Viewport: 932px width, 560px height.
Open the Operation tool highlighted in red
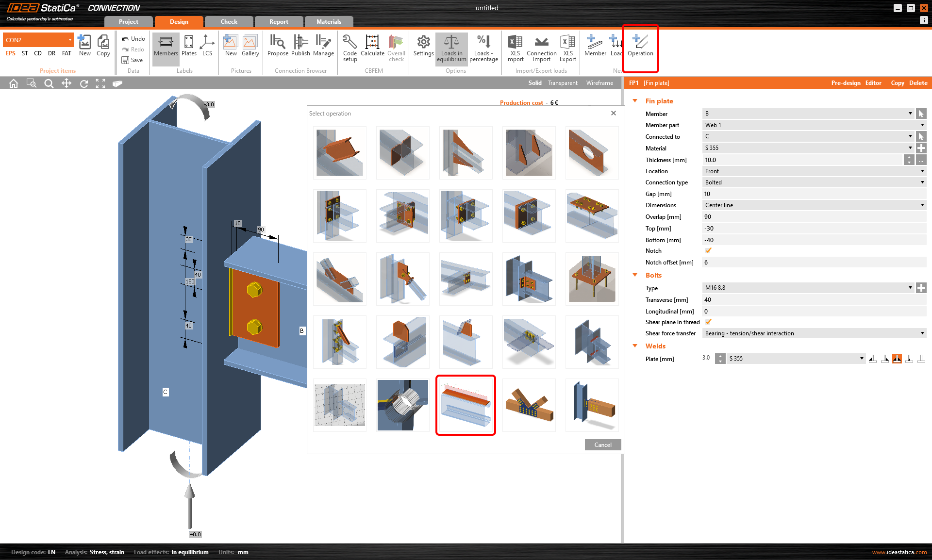pyautogui.click(x=640, y=48)
